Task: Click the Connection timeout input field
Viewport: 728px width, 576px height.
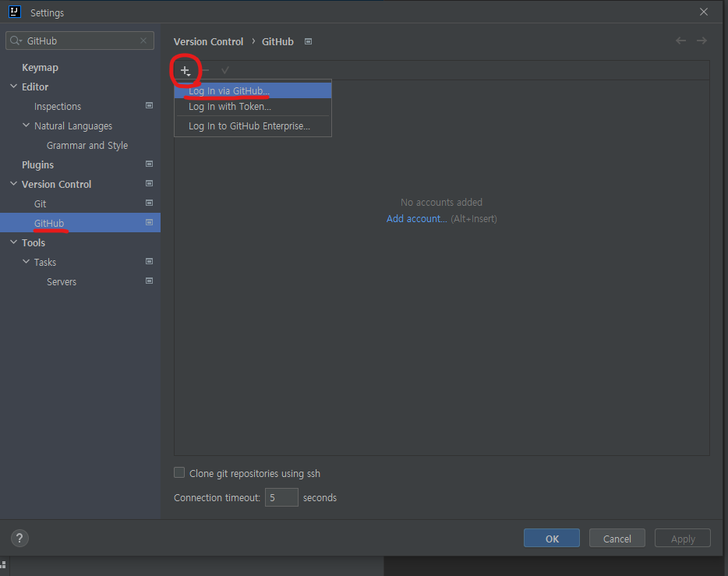Action: click(x=281, y=497)
